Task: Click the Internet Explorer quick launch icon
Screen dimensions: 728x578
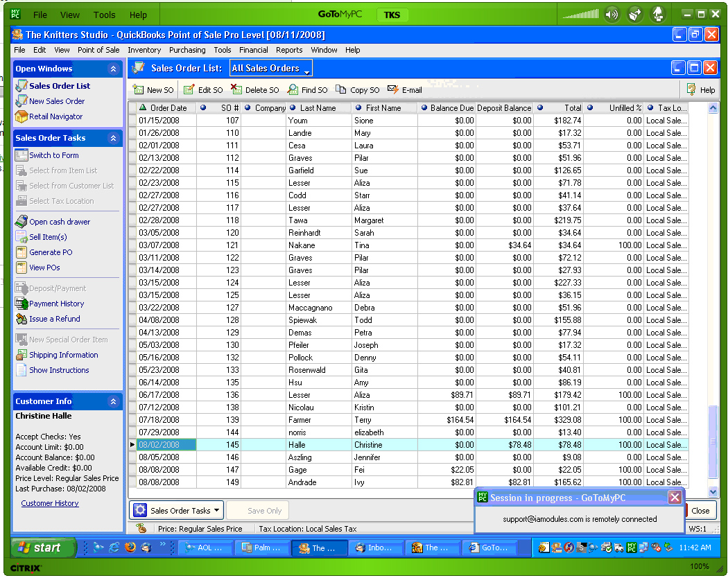Action: point(114,548)
